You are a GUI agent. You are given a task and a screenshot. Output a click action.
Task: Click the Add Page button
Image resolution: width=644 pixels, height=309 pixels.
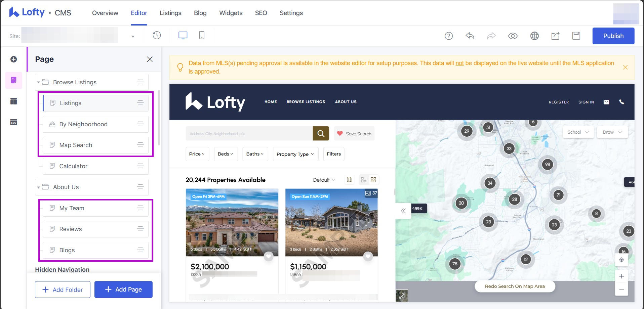(x=123, y=290)
